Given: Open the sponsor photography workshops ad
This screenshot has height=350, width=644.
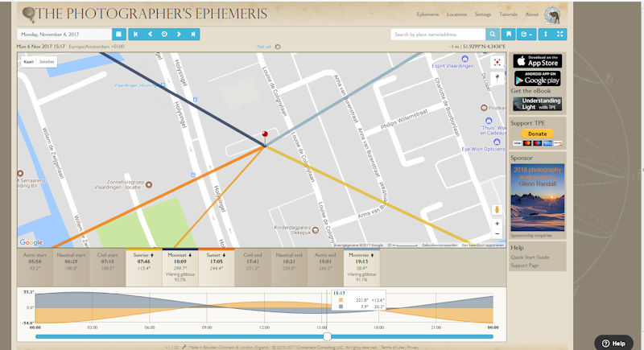Looking at the screenshot, I should [537, 198].
